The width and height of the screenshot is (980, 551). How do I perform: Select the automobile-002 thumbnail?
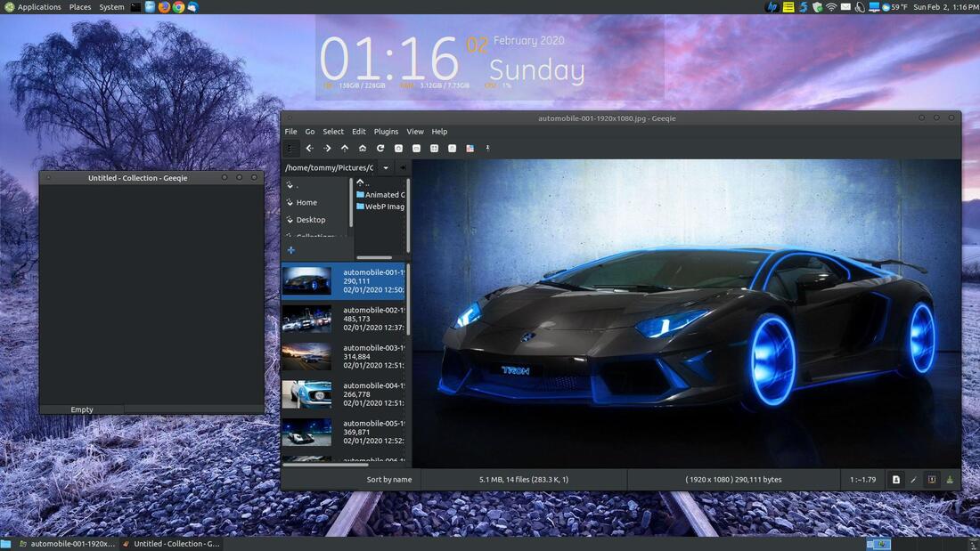click(306, 319)
